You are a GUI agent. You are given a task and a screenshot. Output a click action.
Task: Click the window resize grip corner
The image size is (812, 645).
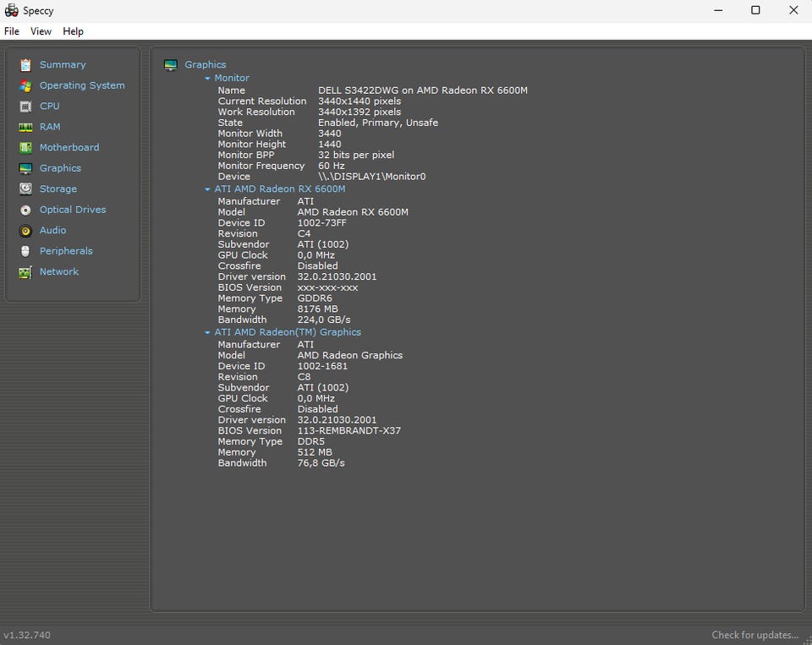pyautogui.click(x=807, y=640)
